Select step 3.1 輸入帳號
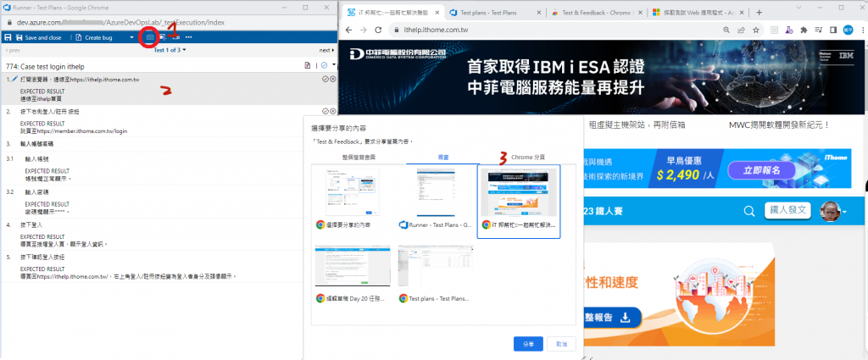The height and width of the screenshot is (360, 868). [x=37, y=159]
